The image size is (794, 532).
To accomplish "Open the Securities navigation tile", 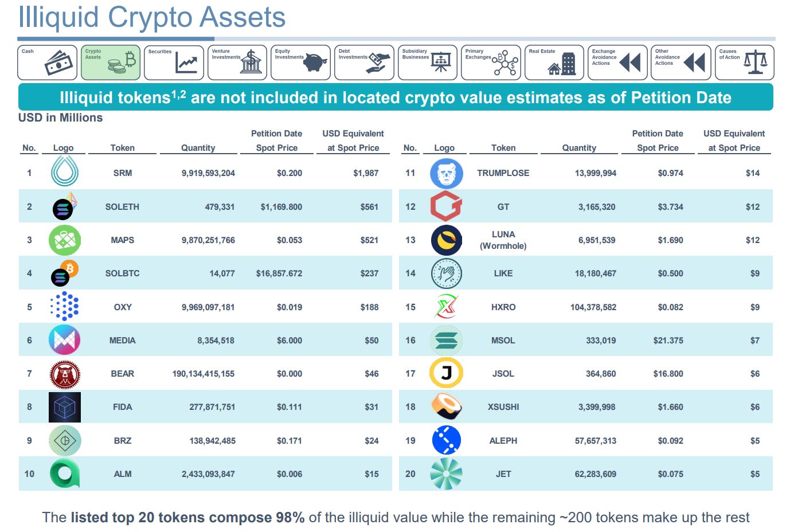I will (x=174, y=62).
